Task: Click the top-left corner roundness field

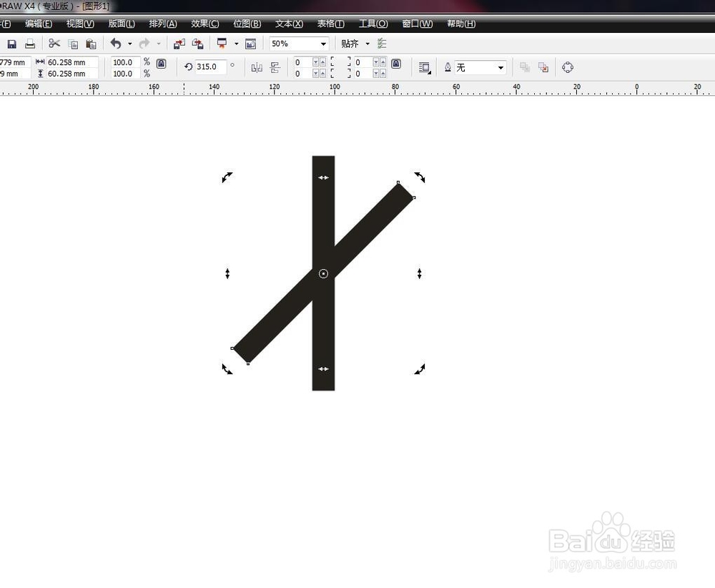Action: tap(302, 62)
